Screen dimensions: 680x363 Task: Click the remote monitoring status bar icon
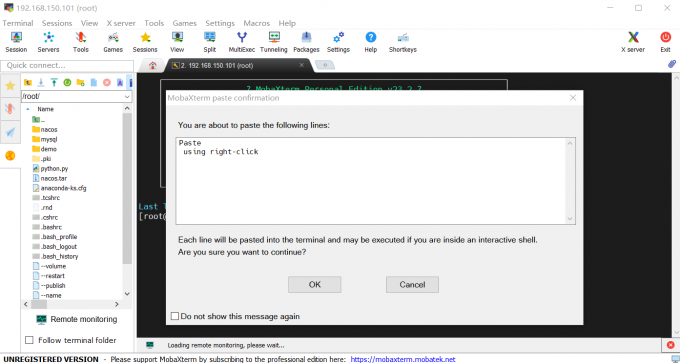[150, 345]
